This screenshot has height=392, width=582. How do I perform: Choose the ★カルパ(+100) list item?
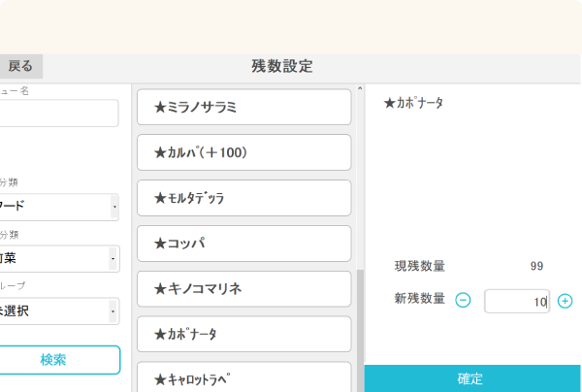(244, 152)
